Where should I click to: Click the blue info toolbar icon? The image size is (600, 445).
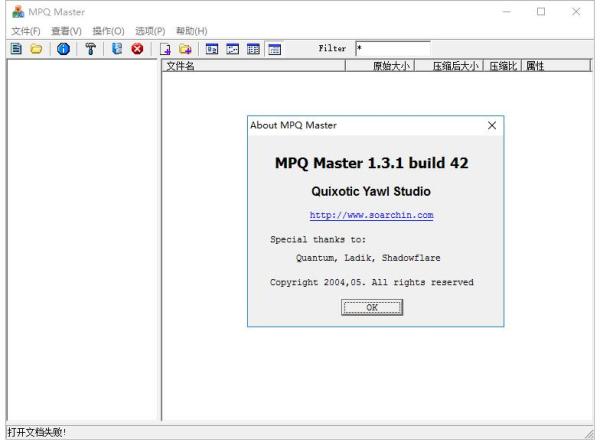[x=63, y=48]
